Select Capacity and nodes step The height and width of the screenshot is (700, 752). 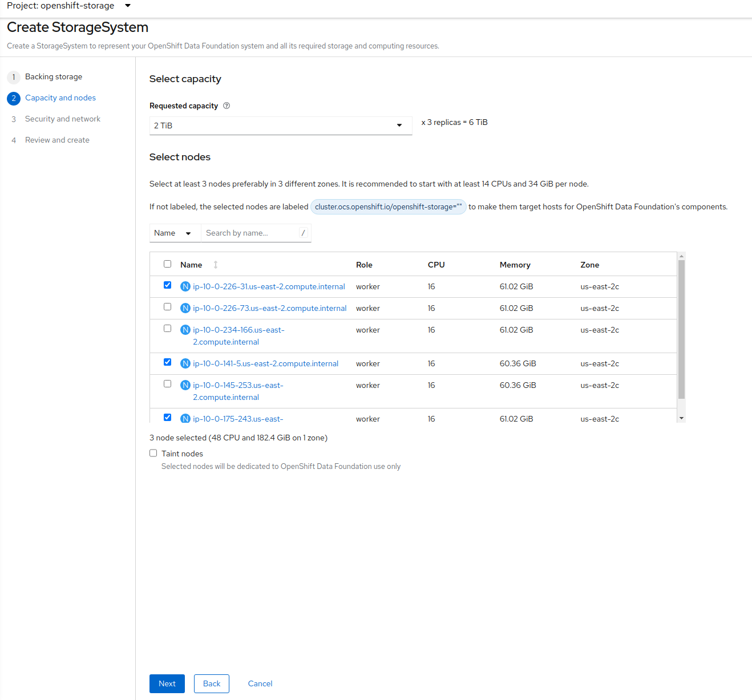click(x=60, y=98)
